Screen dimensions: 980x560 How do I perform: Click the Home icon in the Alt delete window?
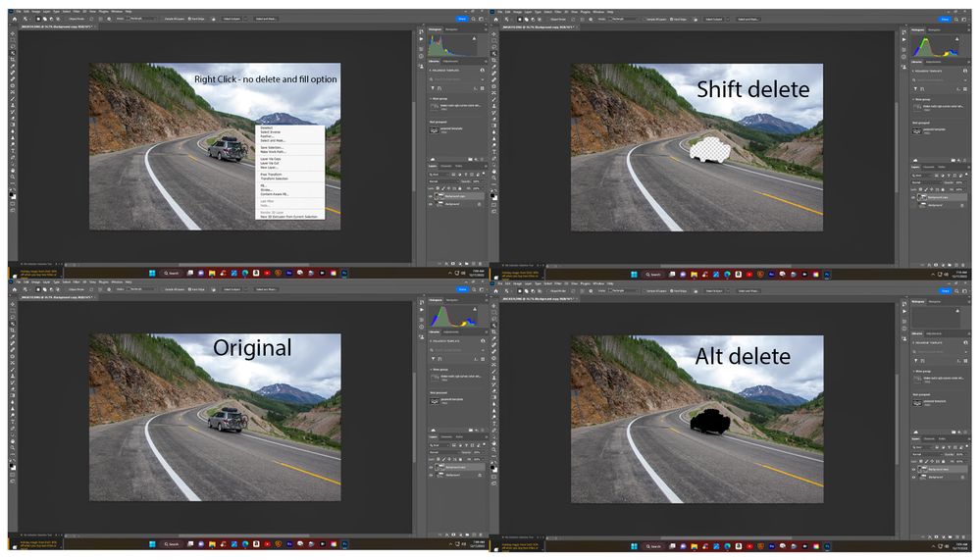497,290
